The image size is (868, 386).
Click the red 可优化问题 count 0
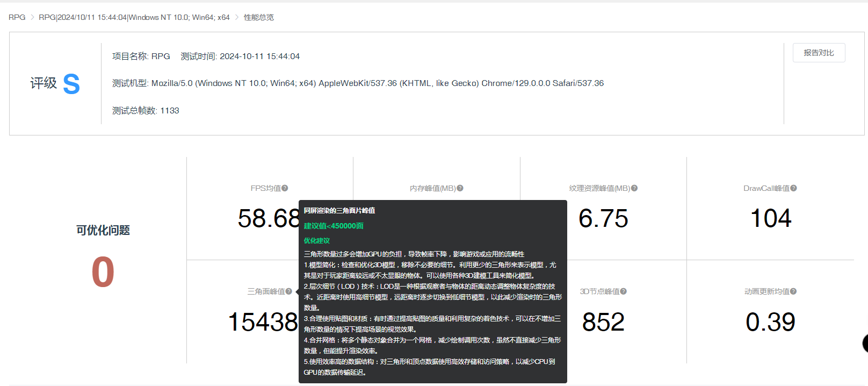[103, 272]
